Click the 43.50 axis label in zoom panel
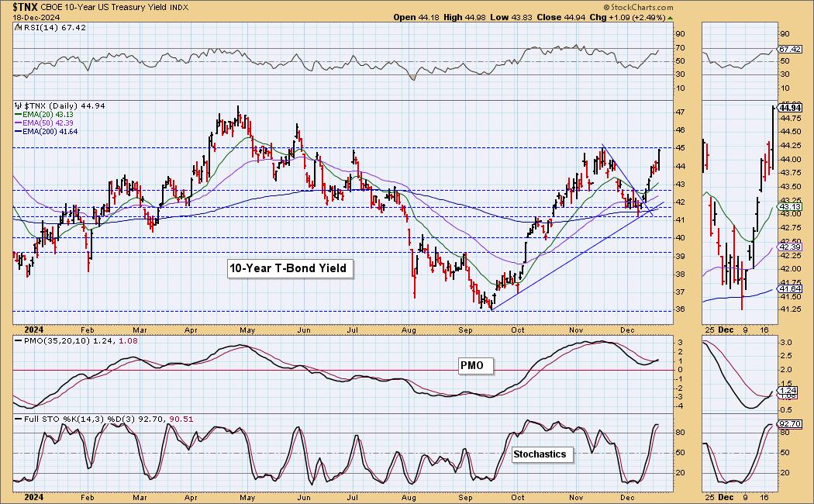The image size is (814, 504). [790, 187]
